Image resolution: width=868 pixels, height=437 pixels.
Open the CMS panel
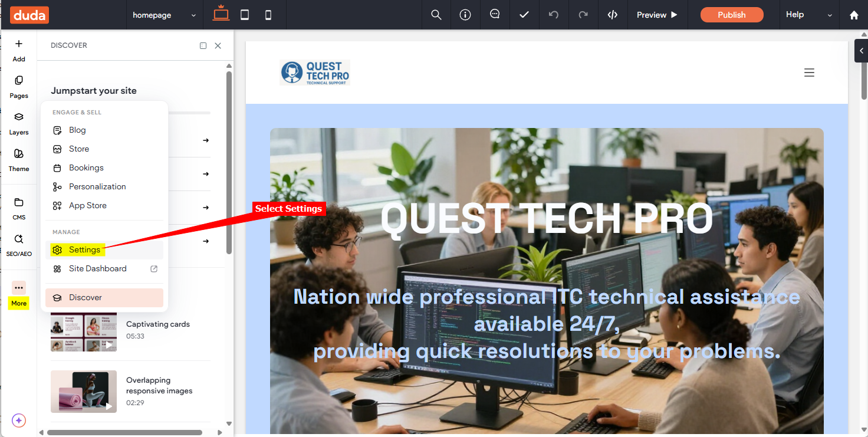pos(19,209)
